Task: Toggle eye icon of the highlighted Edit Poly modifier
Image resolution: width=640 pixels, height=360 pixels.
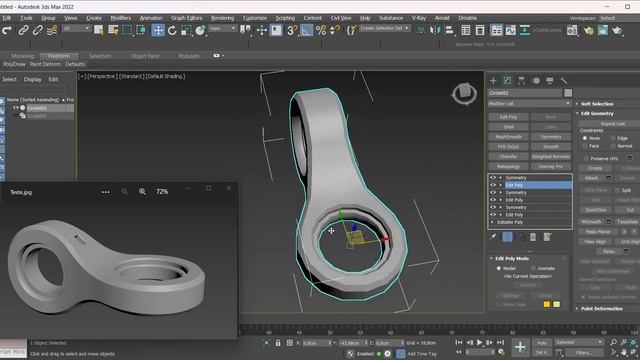Action: (493, 185)
